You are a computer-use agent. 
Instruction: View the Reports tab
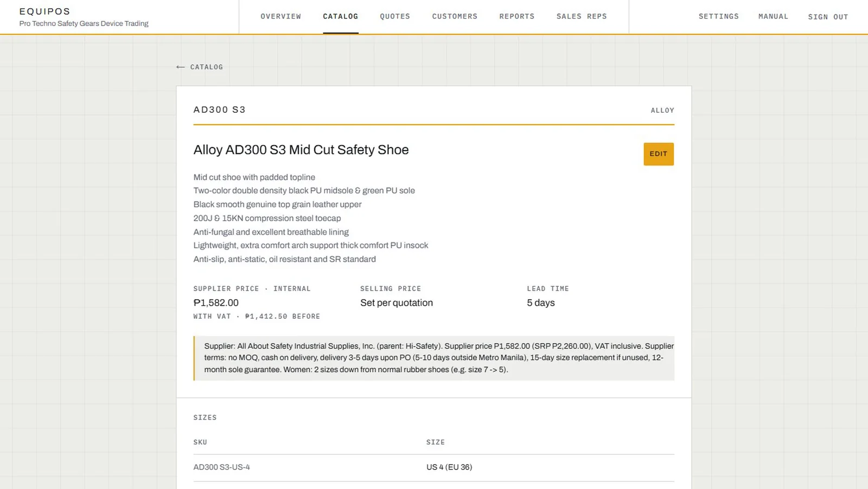click(517, 16)
